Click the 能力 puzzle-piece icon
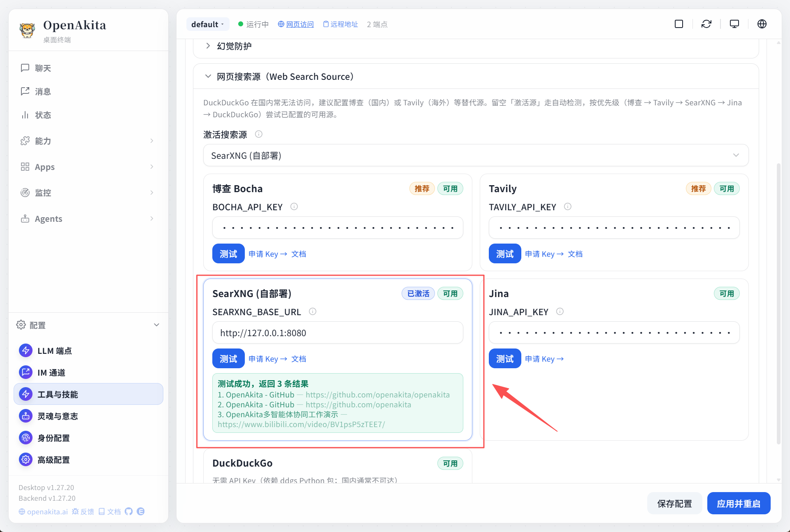The height and width of the screenshot is (532, 790). click(25, 141)
